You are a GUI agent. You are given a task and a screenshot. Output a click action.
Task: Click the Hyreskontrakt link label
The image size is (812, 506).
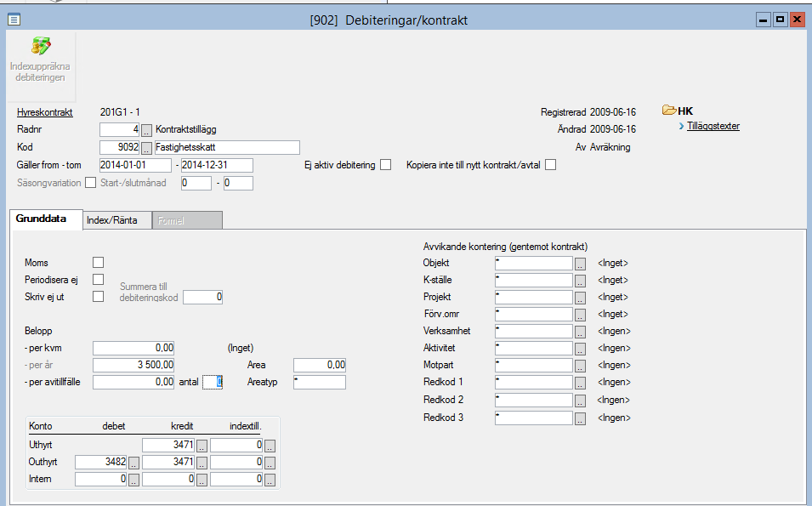coord(44,112)
